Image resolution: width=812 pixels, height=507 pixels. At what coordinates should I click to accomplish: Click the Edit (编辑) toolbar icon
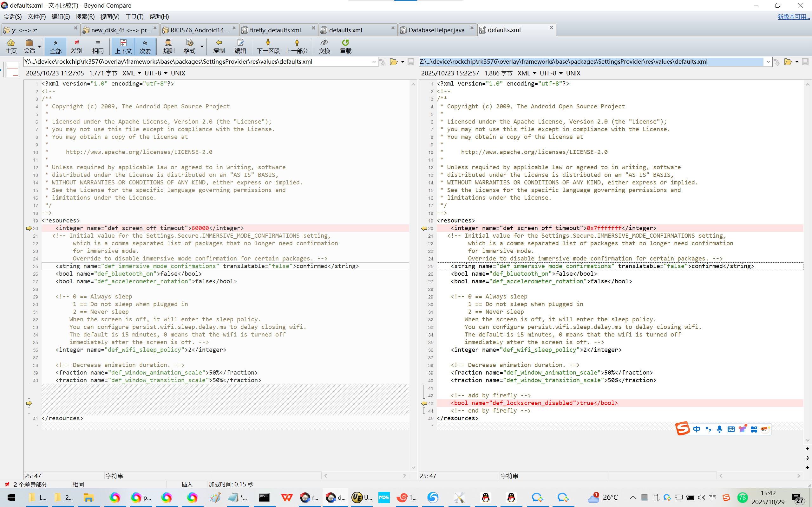(240, 46)
